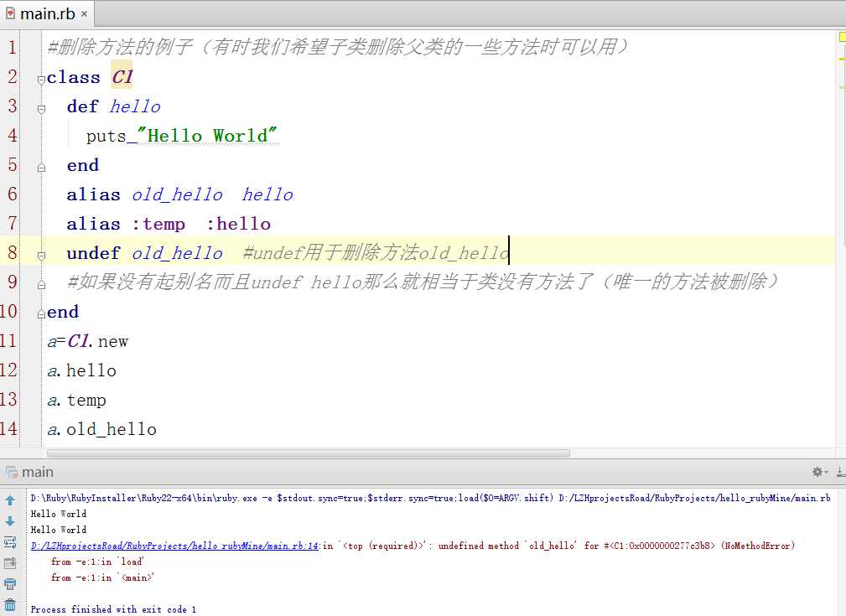Click the a.old_hello call on line 14
The image size is (846, 616).
tap(102, 429)
